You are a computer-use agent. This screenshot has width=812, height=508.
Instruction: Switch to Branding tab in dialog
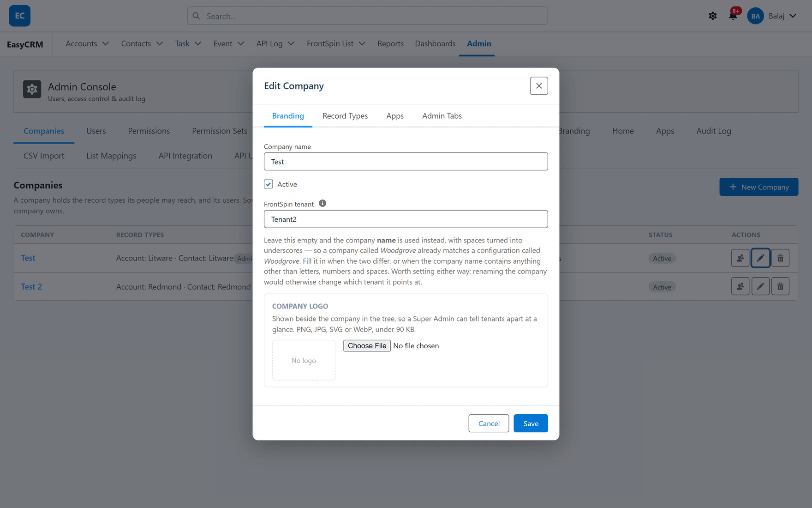(x=288, y=116)
